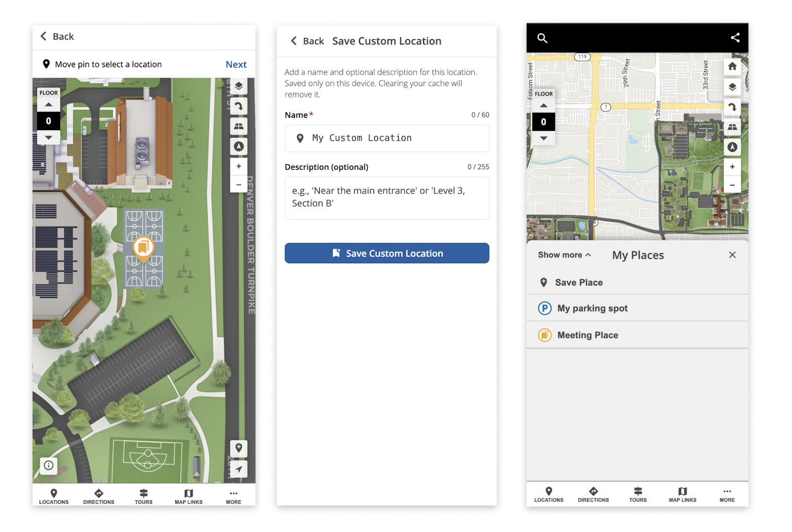Click the share icon in black header
This screenshot has height=532, width=792.
pos(735,38)
